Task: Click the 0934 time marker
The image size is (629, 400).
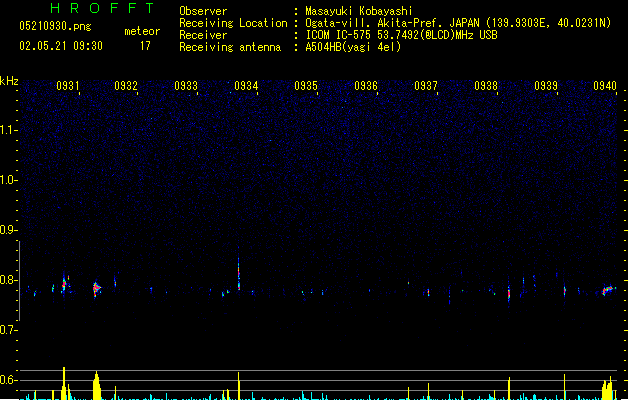Action: click(246, 86)
